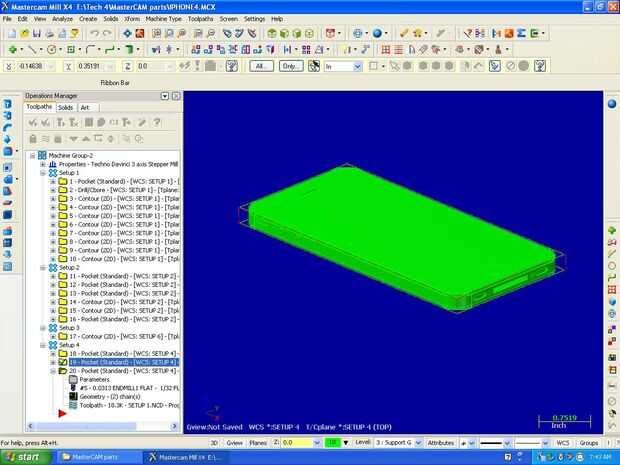Click the Backplot selected operations icon
Viewport: 620px width, 465px height.
coord(89,123)
